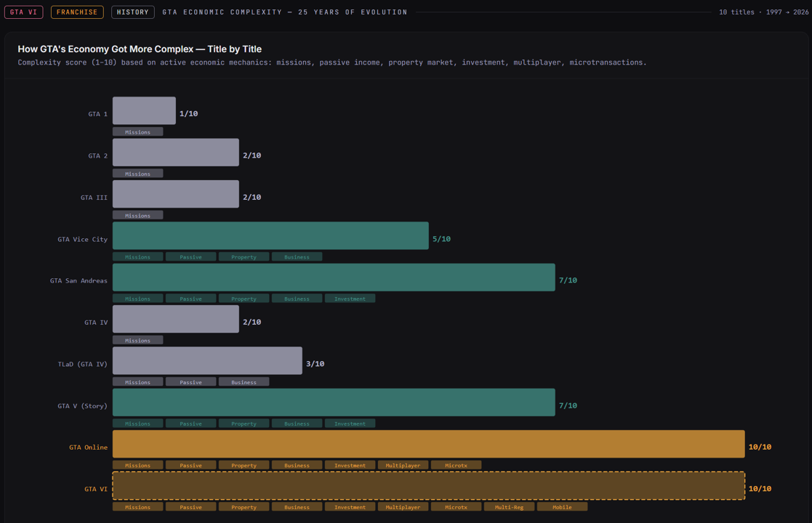
Task: Click GTA VI's Missions chip
Action: (x=137, y=507)
